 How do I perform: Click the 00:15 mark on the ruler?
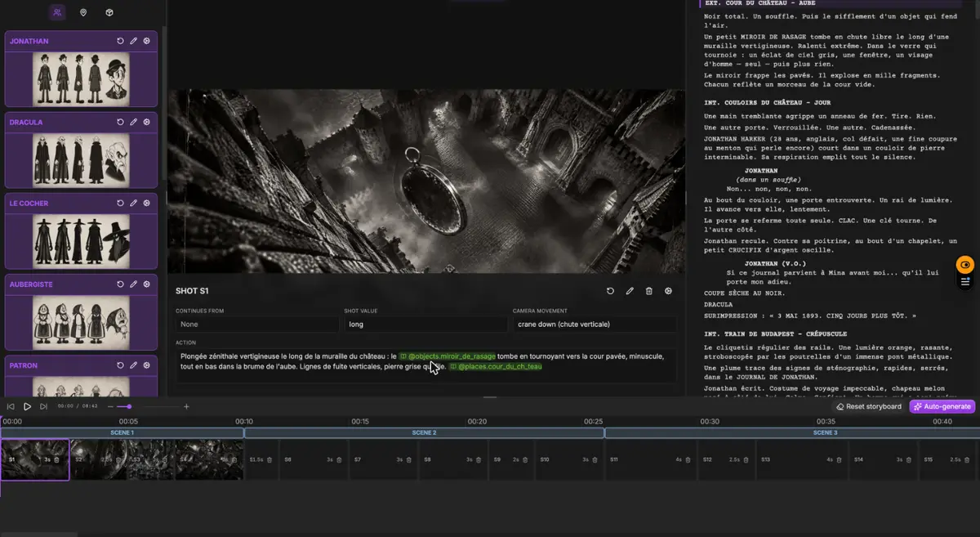360,422
